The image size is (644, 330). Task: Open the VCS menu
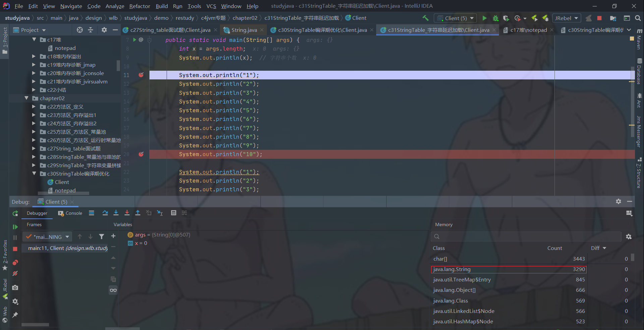click(211, 6)
